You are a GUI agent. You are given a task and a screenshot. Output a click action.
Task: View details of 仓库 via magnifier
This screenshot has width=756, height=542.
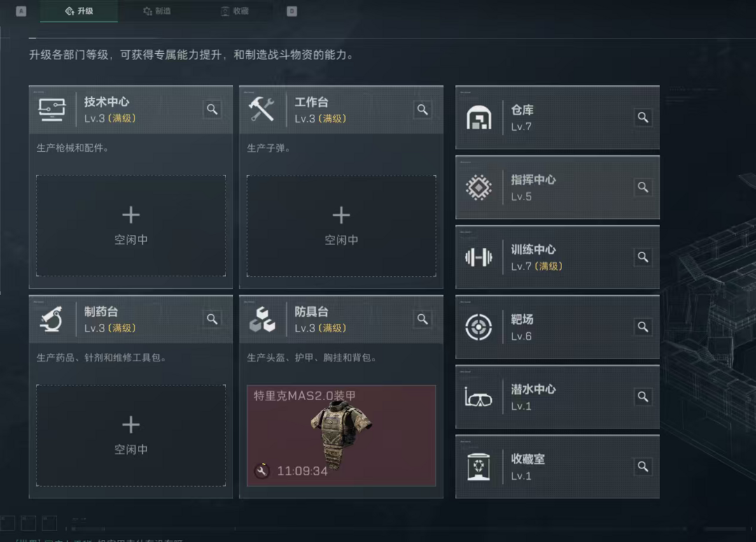pos(643,117)
